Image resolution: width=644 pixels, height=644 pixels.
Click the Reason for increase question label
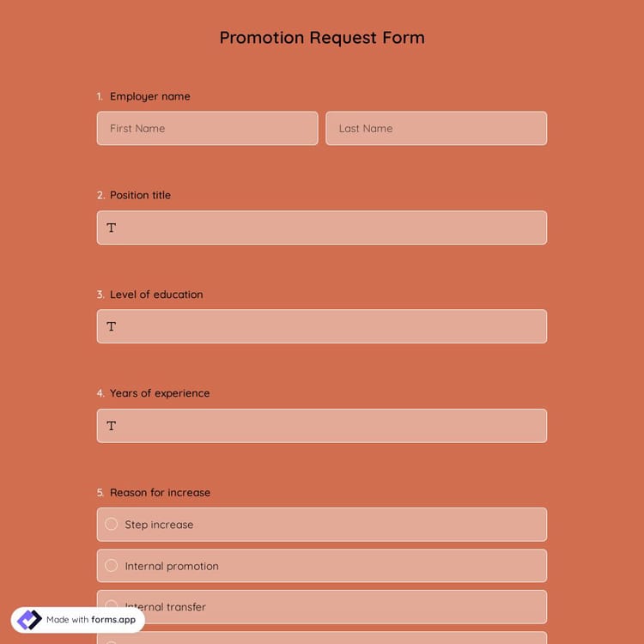pos(160,493)
